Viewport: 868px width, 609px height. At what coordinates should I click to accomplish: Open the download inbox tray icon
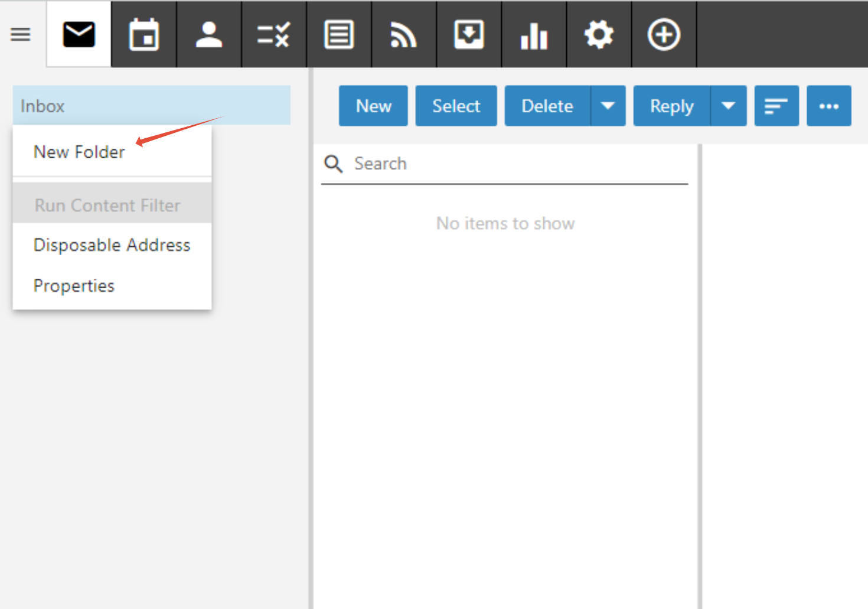point(469,34)
